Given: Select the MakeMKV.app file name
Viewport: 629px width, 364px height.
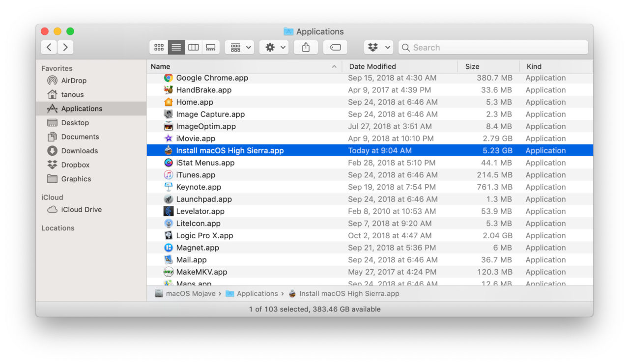Looking at the screenshot, I should [x=201, y=272].
